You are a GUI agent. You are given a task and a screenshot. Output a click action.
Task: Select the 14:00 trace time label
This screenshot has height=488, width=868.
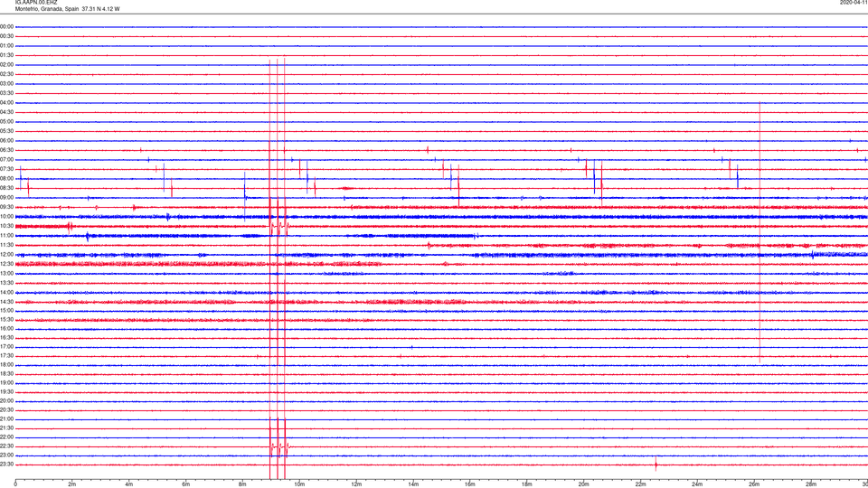[x=6, y=292]
